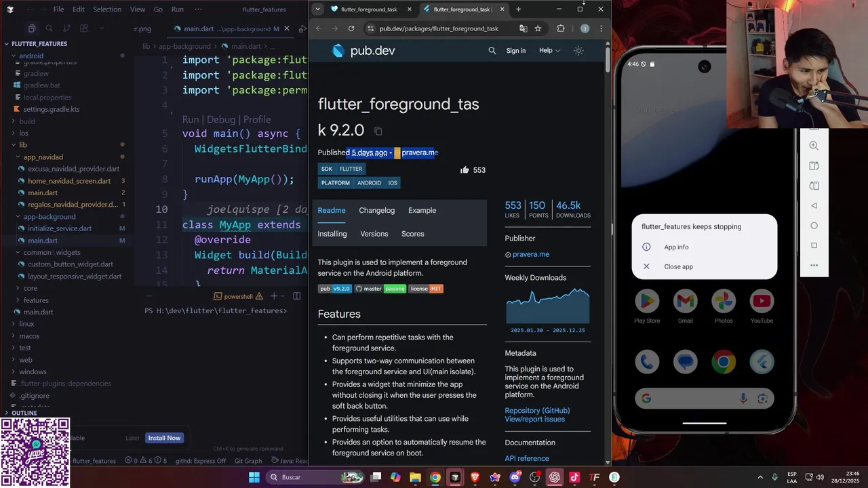Launch YouTube app on emulator
This screenshot has width=868, height=488.
[762, 301]
